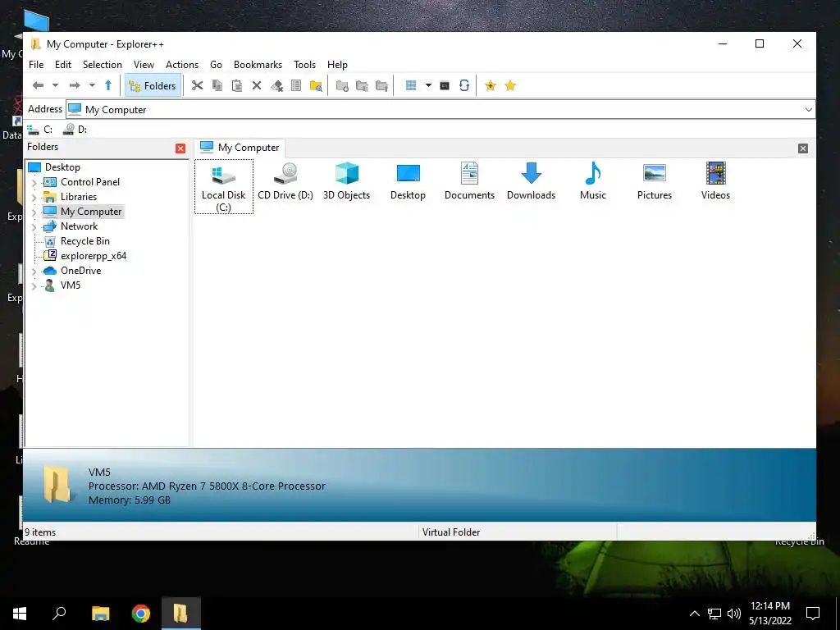Open the Tools menu
The width and height of the screenshot is (840, 630).
click(x=304, y=65)
